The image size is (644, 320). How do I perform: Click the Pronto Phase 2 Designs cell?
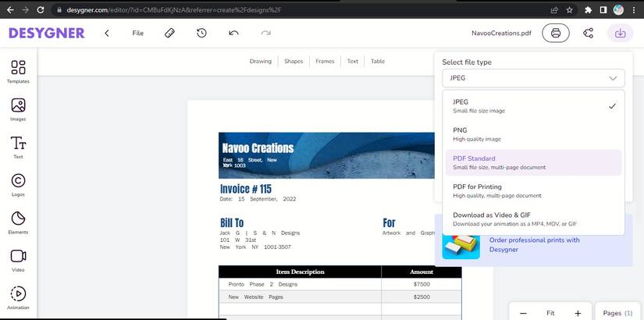(300, 284)
